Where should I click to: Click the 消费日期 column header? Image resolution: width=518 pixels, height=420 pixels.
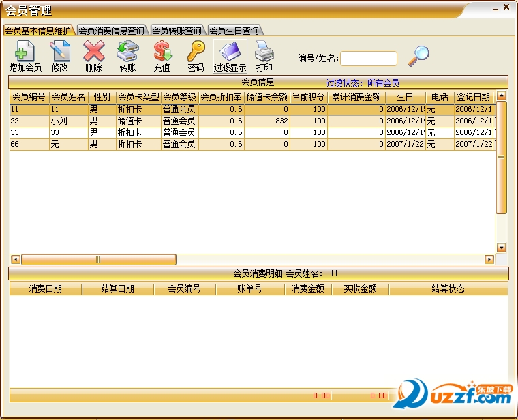coord(46,288)
